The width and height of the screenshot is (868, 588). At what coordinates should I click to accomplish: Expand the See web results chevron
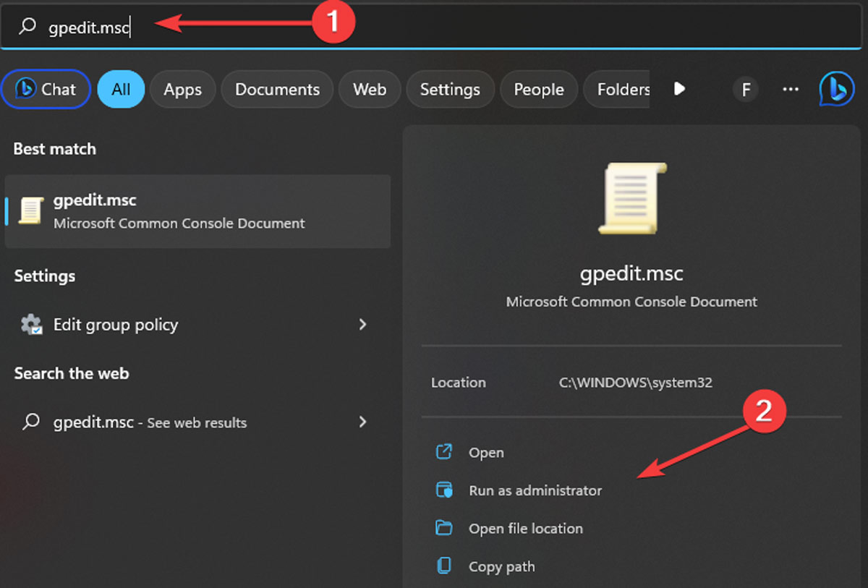362,422
